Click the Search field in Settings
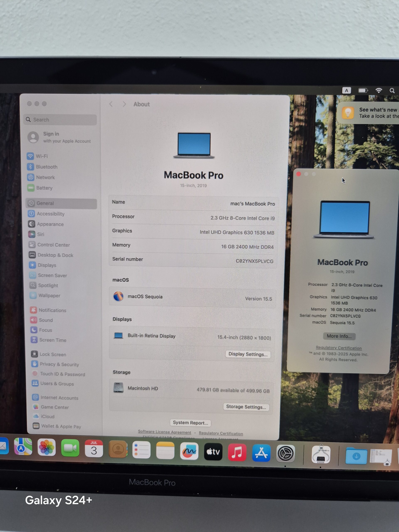Screen dimensions: 399x532 (60, 119)
